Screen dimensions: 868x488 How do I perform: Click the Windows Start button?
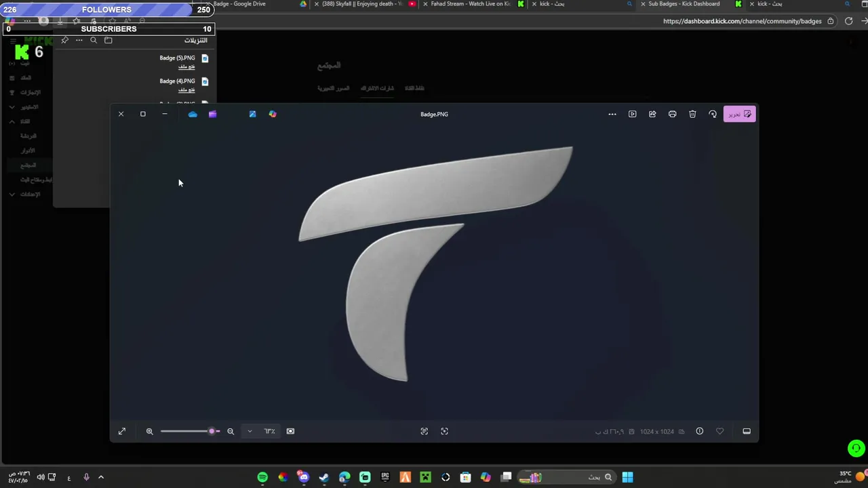pyautogui.click(x=627, y=477)
